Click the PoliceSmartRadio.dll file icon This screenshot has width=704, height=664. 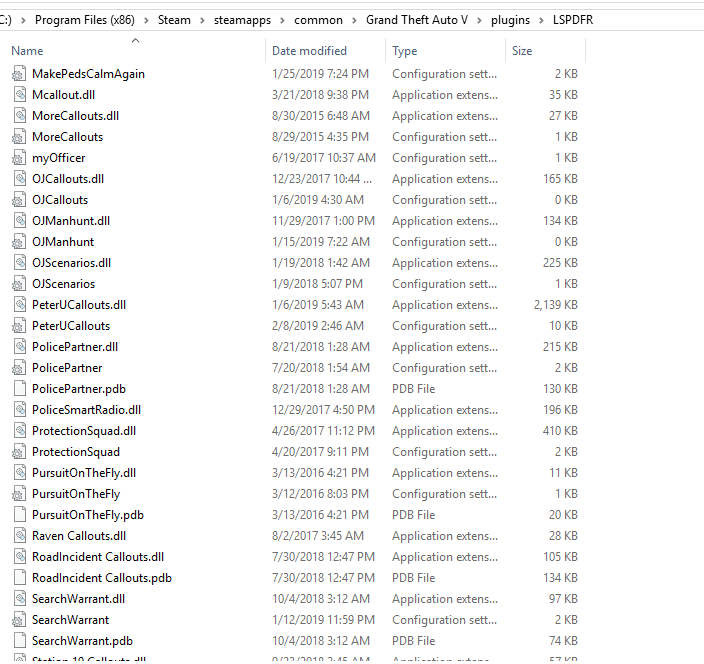click(x=19, y=409)
